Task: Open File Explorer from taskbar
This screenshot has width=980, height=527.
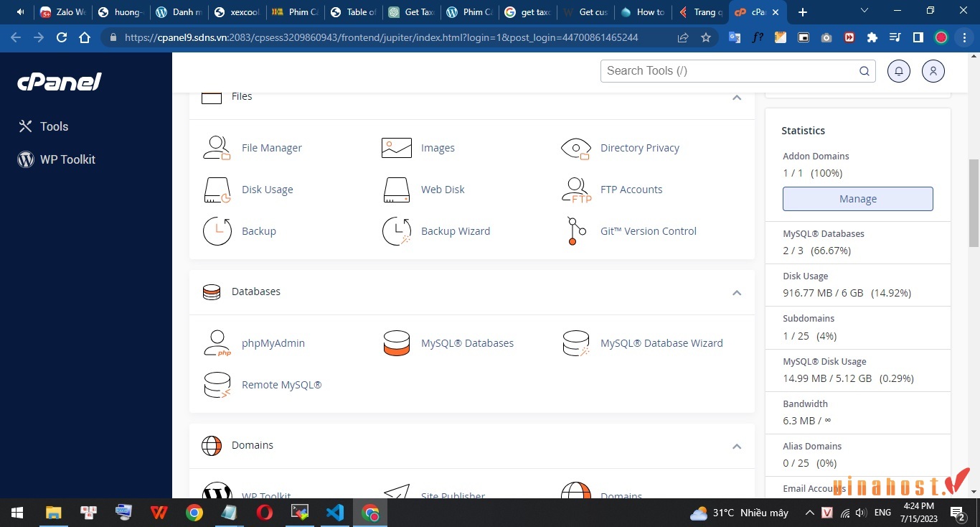Action: (x=54, y=513)
